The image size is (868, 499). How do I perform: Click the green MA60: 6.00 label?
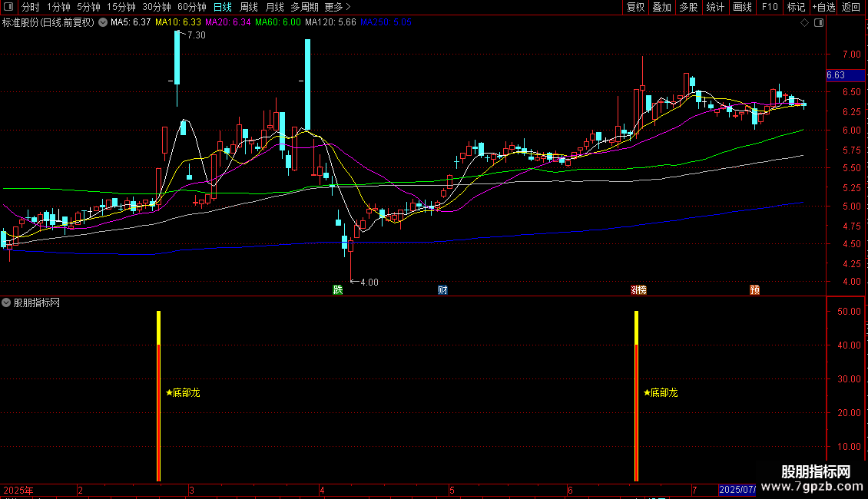(278, 23)
